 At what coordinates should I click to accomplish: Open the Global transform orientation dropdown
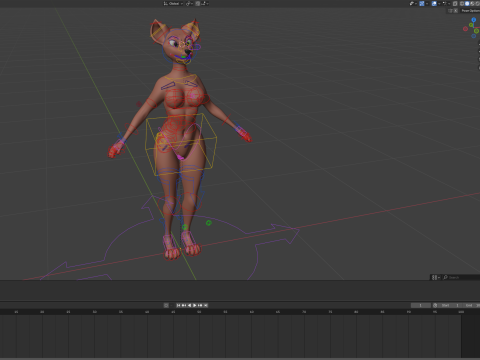173,3
